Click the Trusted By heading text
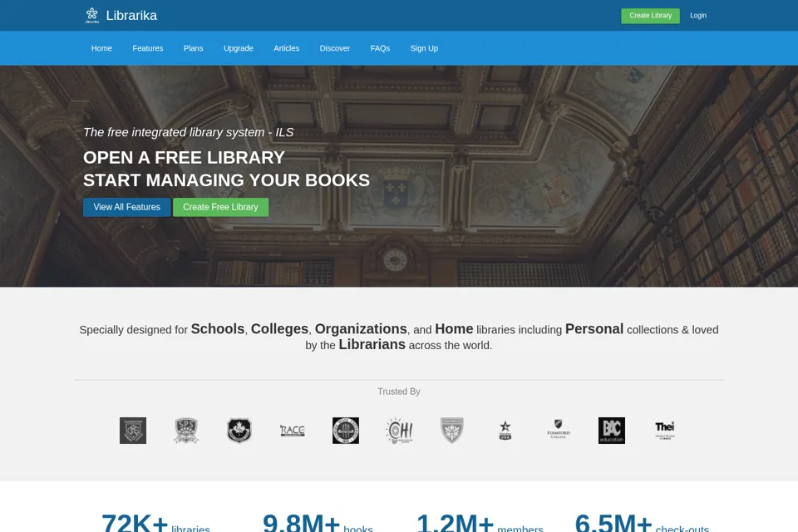Viewport: 798px width, 532px height. [x=398, y=392]
